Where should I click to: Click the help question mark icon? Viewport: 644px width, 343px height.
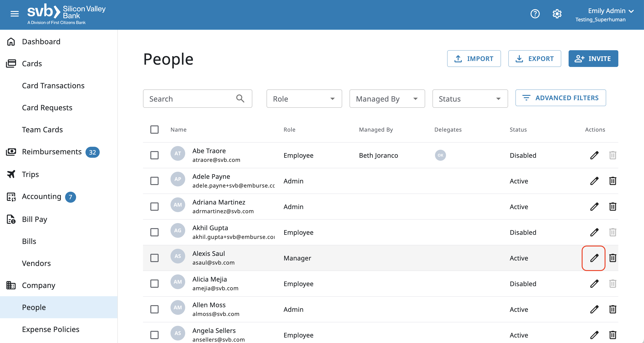click(535, 14)
